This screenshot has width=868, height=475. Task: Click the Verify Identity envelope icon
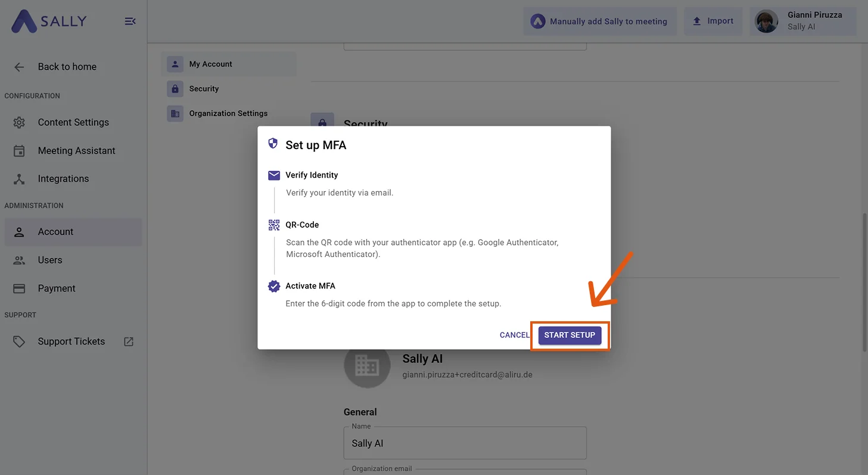click(x=274, y=175)
